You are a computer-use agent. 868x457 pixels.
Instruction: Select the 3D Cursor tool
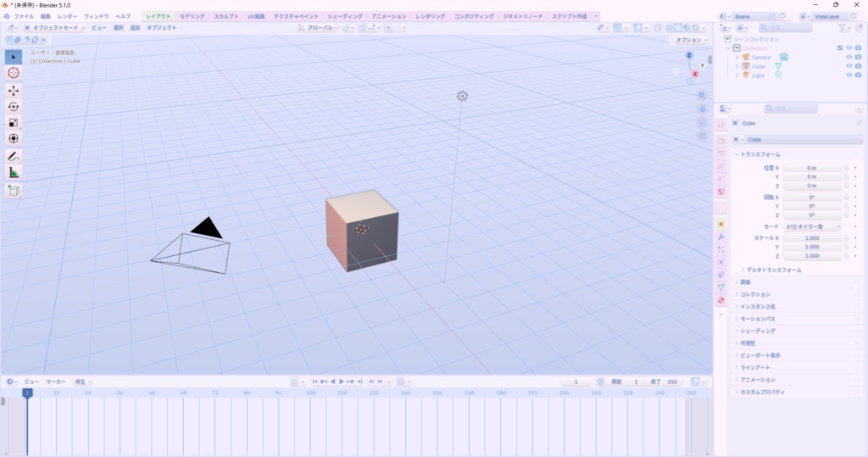point(14,73)
